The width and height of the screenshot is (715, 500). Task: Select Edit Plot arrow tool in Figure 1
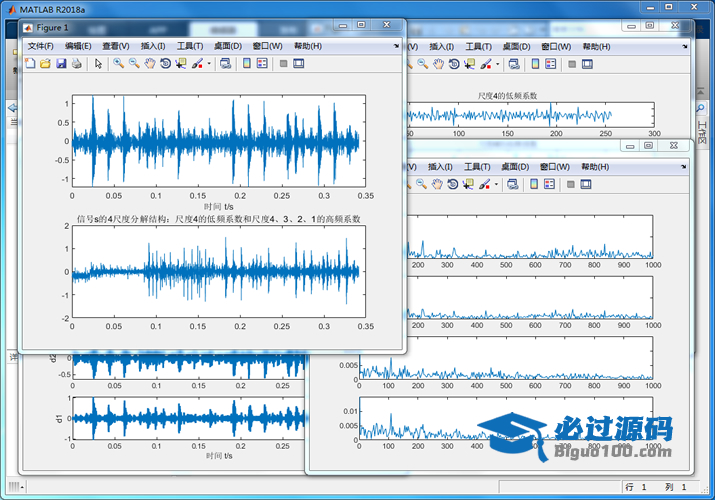point(98,64)
